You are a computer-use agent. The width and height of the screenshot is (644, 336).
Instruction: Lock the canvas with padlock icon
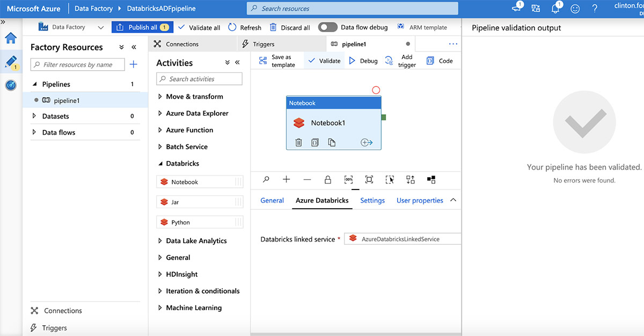[x=328, y=180]
